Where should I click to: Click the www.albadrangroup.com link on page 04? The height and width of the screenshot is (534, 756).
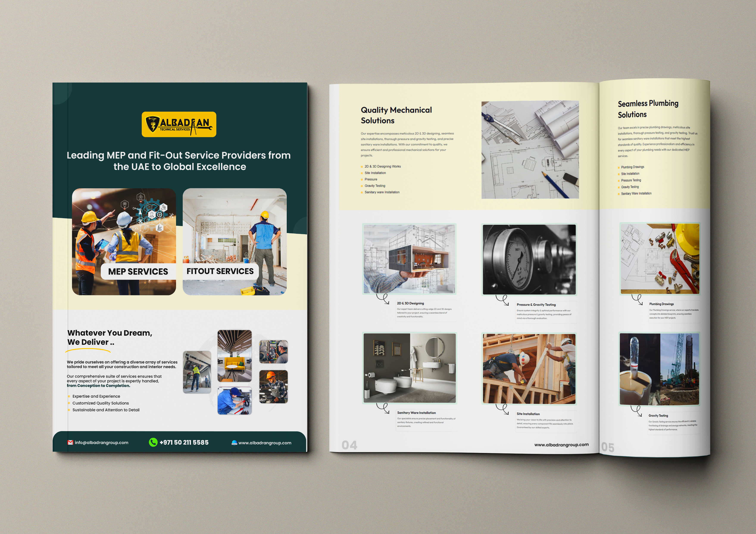coord(561,445)
